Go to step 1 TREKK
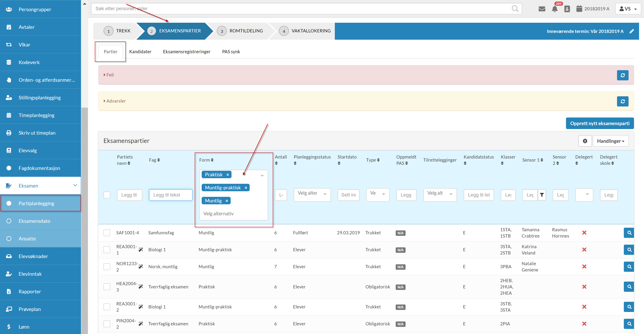The height and width of the screenshot is (334, 644). click(117, 31)
